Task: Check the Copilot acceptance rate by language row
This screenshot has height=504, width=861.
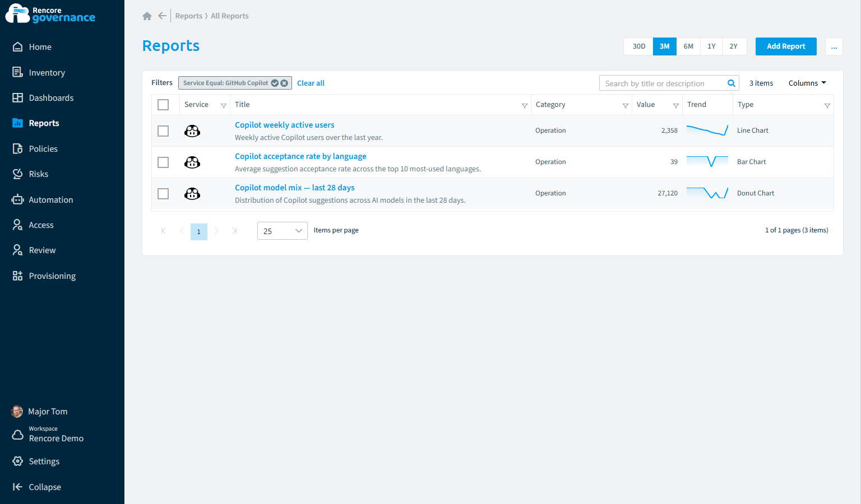Action: coord(163,162)
